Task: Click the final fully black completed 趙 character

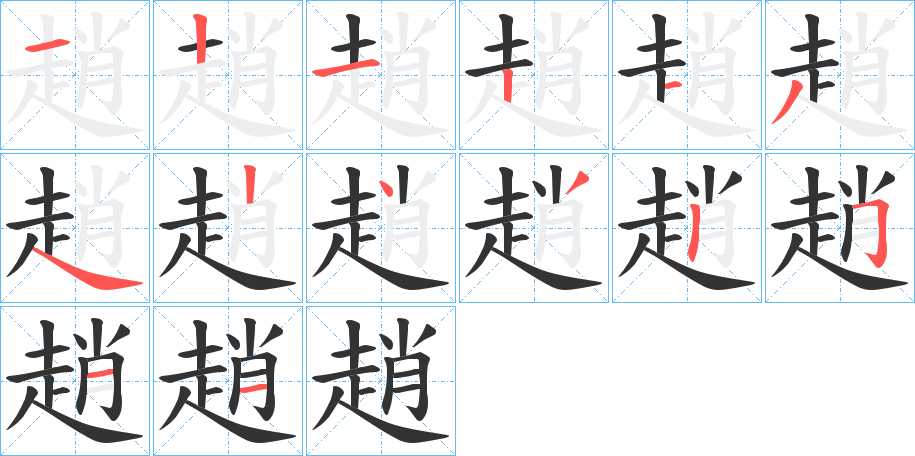Action: [380, 380]
